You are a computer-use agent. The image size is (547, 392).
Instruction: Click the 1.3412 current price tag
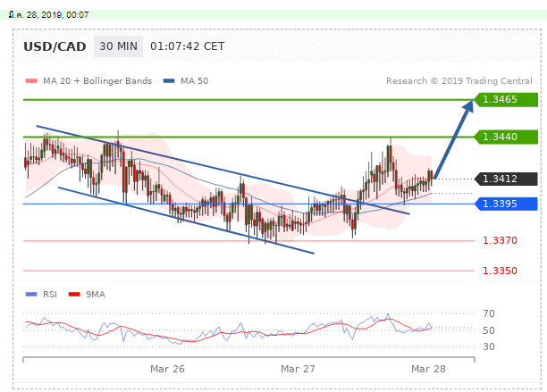pos(506,179)
